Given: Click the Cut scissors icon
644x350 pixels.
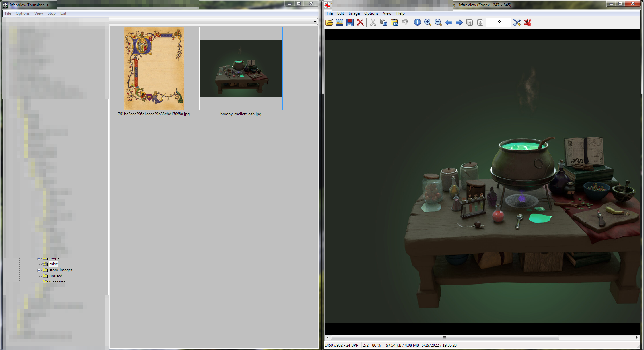Looking at the screenshot, I should click(x=373, y=22).
